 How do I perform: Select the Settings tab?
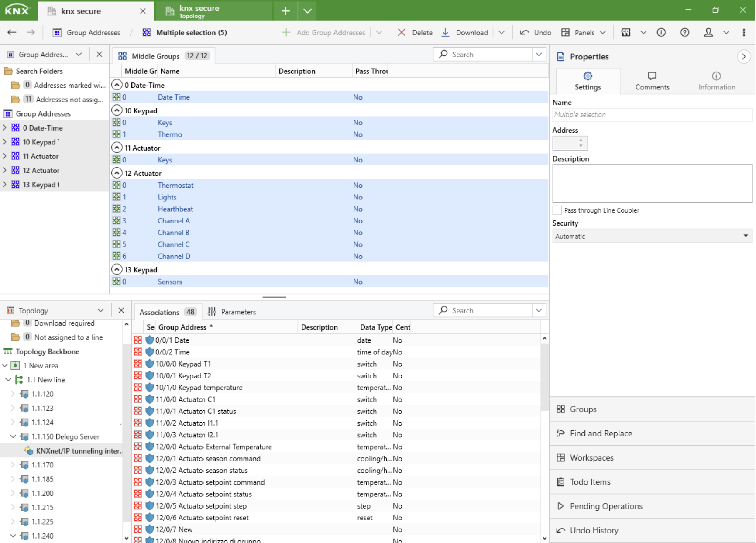pyautogui.click(x=588, y=81)
